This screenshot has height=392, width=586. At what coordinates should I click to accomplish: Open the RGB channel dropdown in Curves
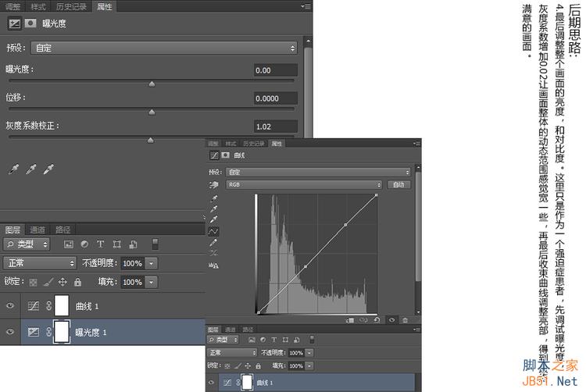click(x=304, y=185)
